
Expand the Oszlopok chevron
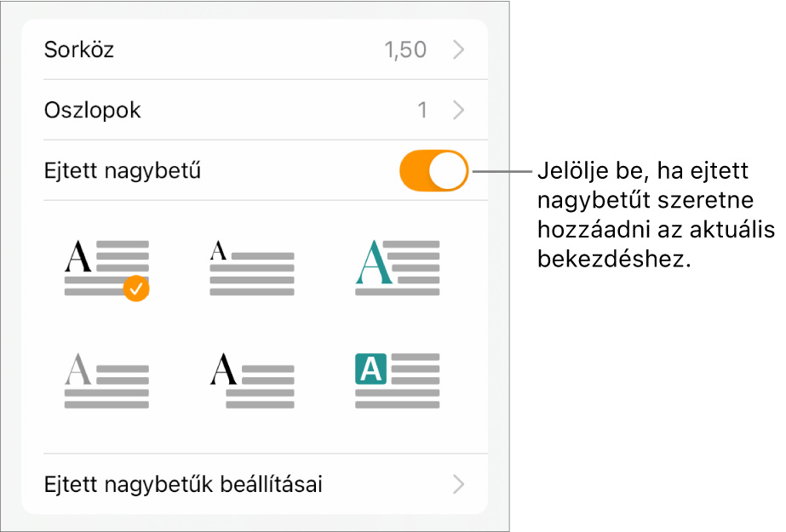459,110
